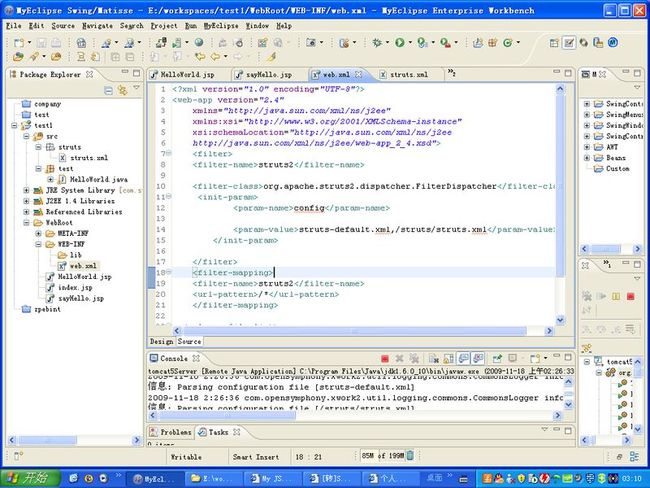Viewport: 650px width, 488px height.
Task: Switch to the Design tab of web.xml
Action: 162,342
